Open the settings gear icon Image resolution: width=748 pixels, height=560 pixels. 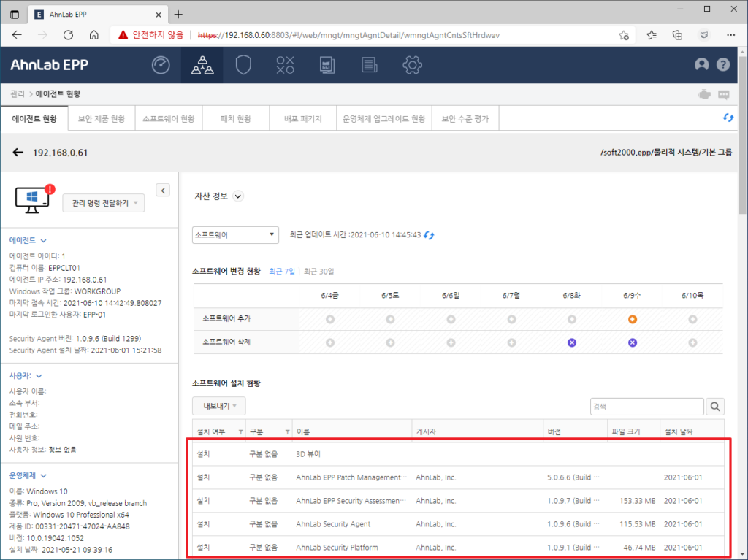[412, 64]
